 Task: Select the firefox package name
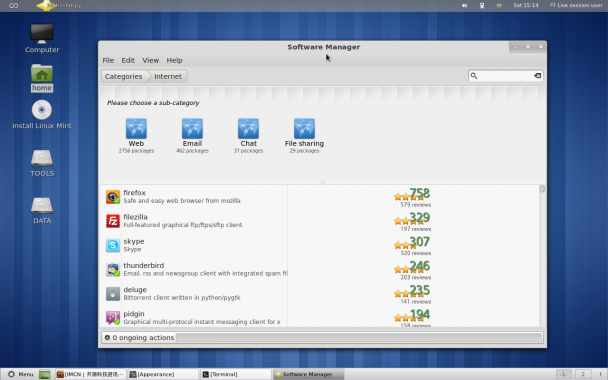tap(135, 193)
